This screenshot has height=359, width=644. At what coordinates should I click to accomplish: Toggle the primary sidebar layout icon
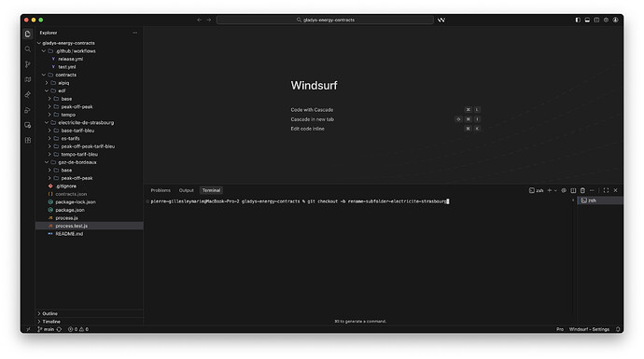[578, 20]
